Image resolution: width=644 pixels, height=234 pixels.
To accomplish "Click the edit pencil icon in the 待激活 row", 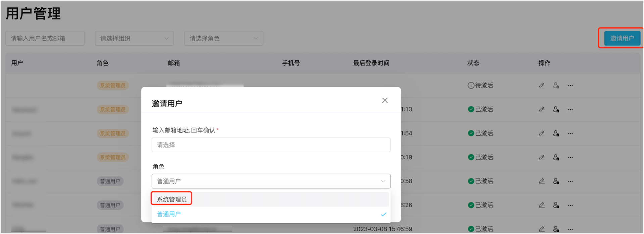I will [x=542, y=85].
